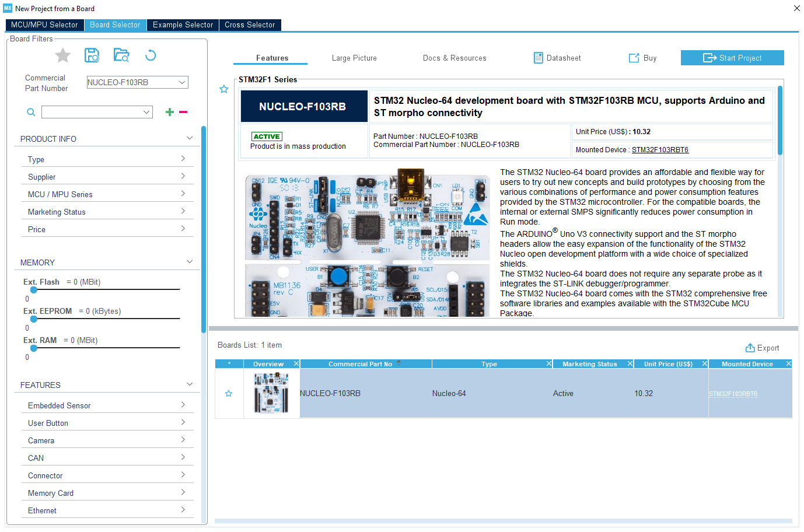Click the Board Filters panel vertical scrollbar
Screen dimensions: 804x532
(x=204, y=229)
